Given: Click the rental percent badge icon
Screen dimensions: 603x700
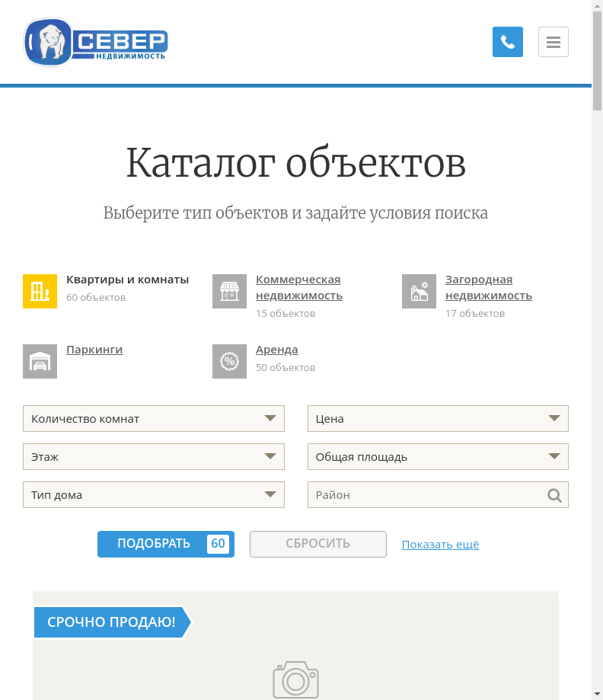Looking at the screenshot, I should pos(229,361).
